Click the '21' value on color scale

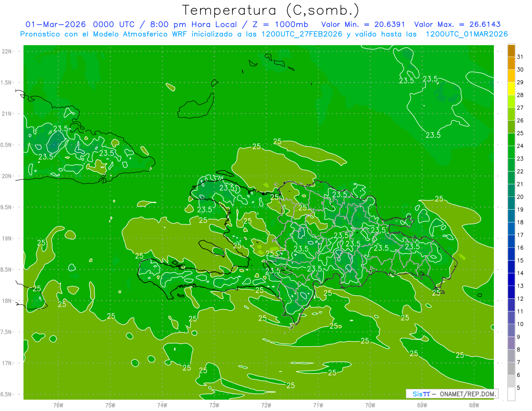pyautogui.click(x=520, y=184)
